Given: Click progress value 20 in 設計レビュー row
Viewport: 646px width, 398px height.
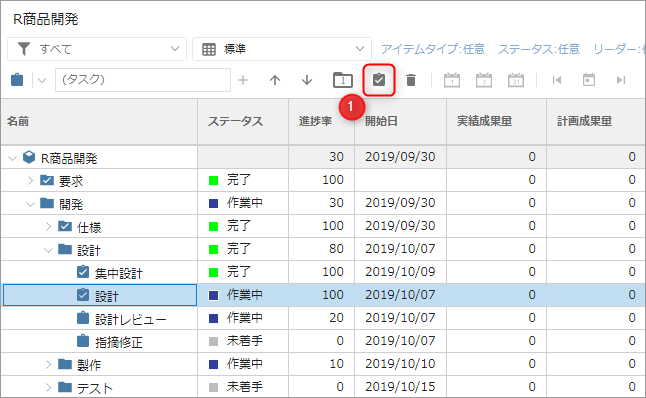Looking at the screenshot, I should [x=336, y=318].
